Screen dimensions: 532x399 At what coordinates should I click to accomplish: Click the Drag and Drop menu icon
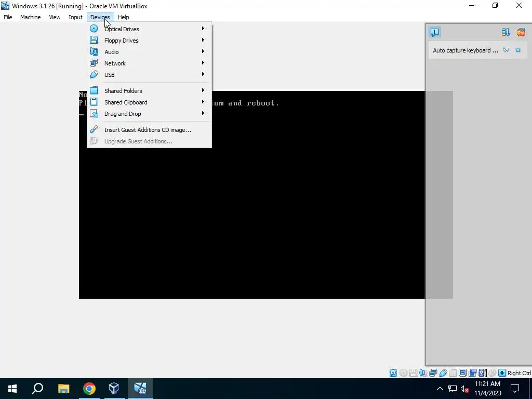pos(94,114)
